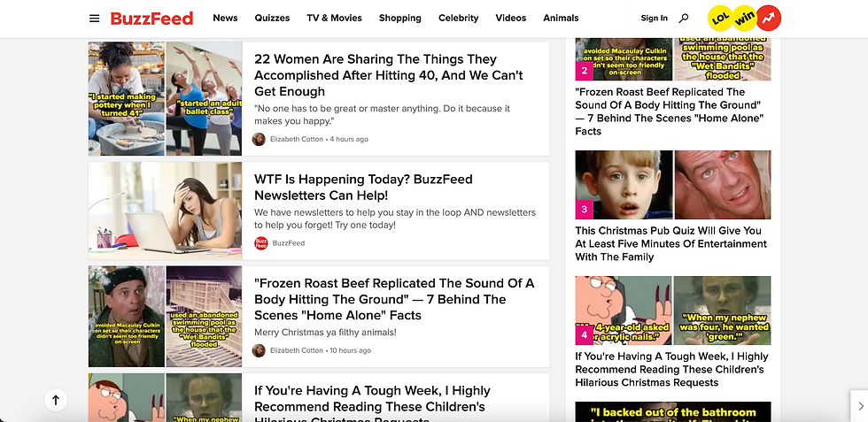The width and height of the screenshot is (868, 422).
Task: Open the News menu item
Action: pyautogui.click(x=225, y=19)
